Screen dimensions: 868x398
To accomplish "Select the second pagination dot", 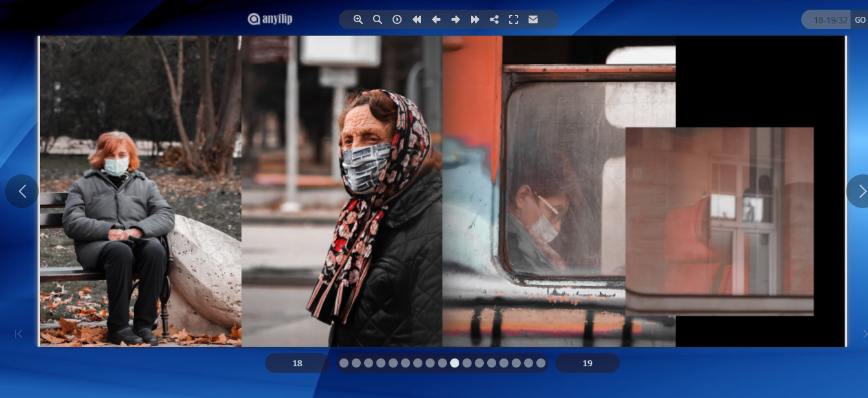I will (x=356, y=363).
